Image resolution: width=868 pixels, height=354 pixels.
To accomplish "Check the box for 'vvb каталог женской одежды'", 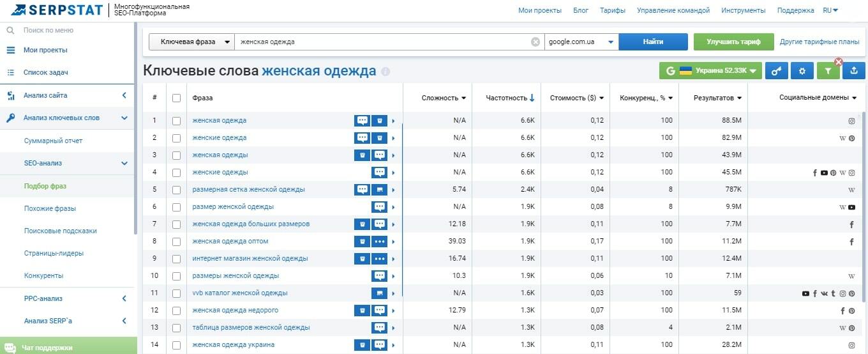I will click(x=176, y=293).
